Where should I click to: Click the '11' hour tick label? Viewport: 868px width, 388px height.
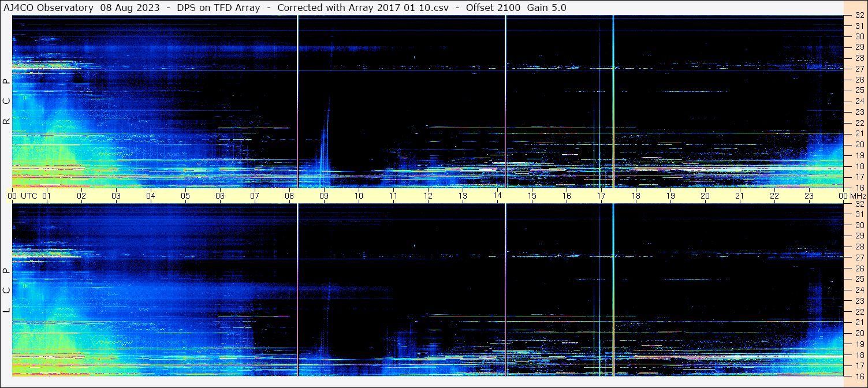pos(393,196)
